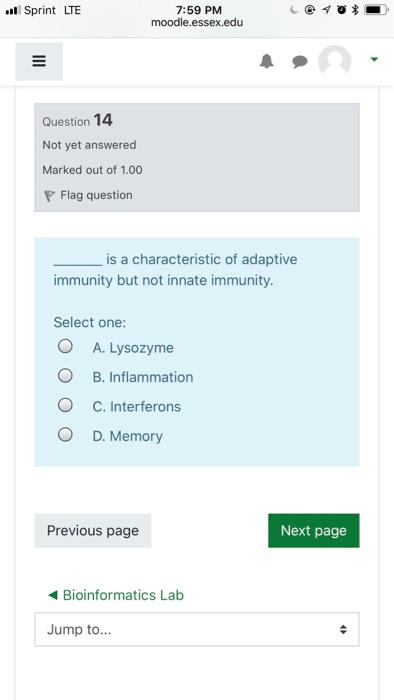Viewport: 394px width, 700px height.
Task: Tap the Bluetooth status icon
Action: click(356, 10)
